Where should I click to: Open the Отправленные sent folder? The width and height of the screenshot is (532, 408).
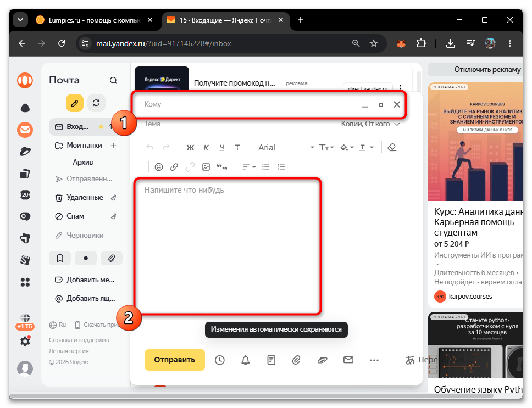click(84, 179)
